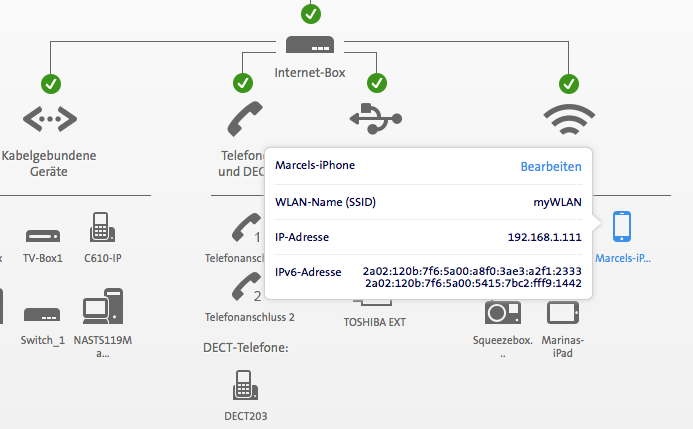693x429 pixels.
Task: Open the wired devices network icon
Action: point(49,120)
